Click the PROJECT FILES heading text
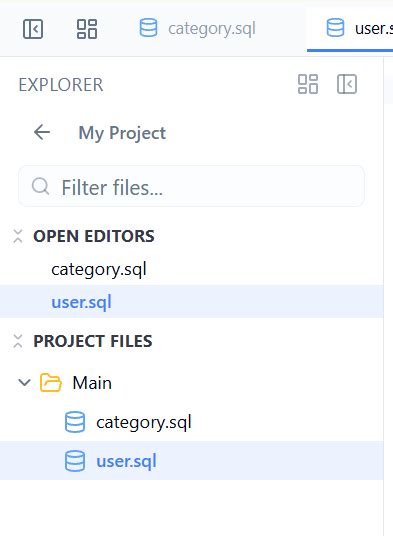 tap(93, 341)
